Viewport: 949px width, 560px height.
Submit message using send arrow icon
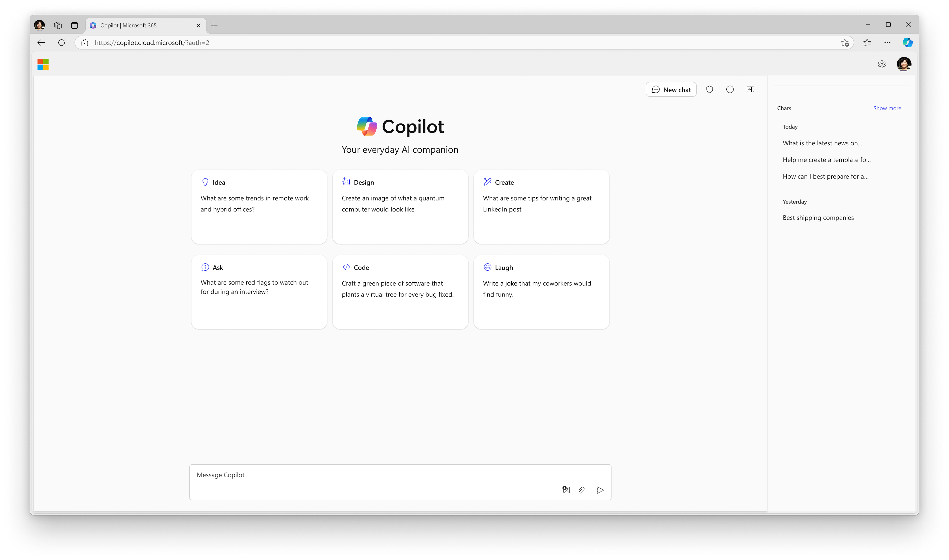[600, 489]
